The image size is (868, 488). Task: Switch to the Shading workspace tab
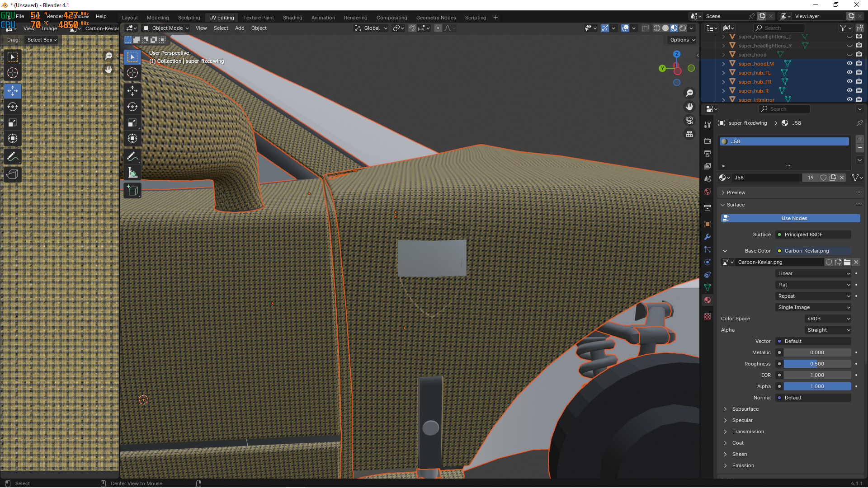coord(292,18)
